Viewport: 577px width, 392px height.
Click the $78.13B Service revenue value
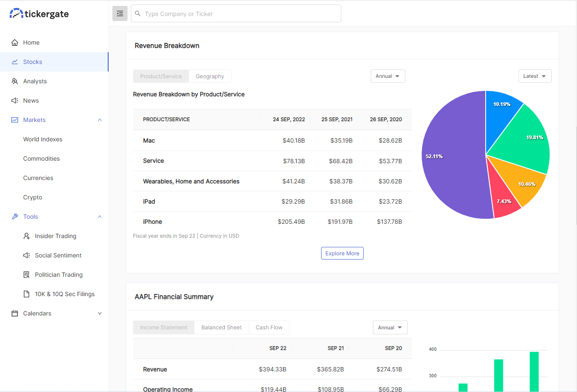click(294, 161)
